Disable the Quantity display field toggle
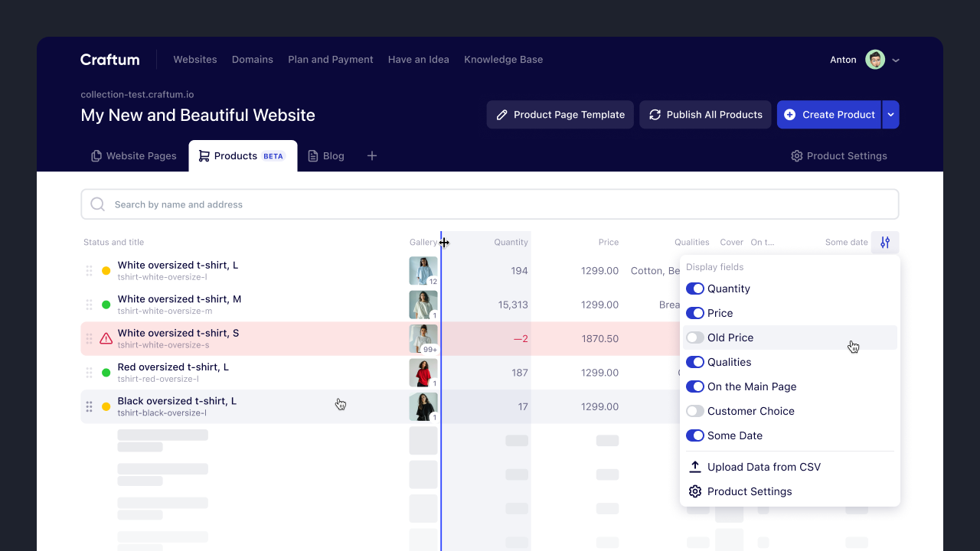The width and height of the screenshot is (980, 551). tap(694, 289)
